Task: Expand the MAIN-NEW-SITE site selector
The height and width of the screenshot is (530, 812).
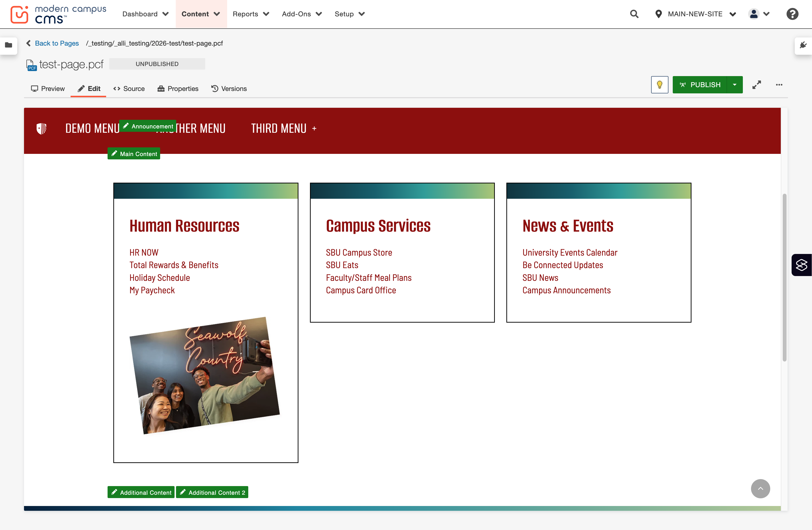Action: (x=695, y=14)
